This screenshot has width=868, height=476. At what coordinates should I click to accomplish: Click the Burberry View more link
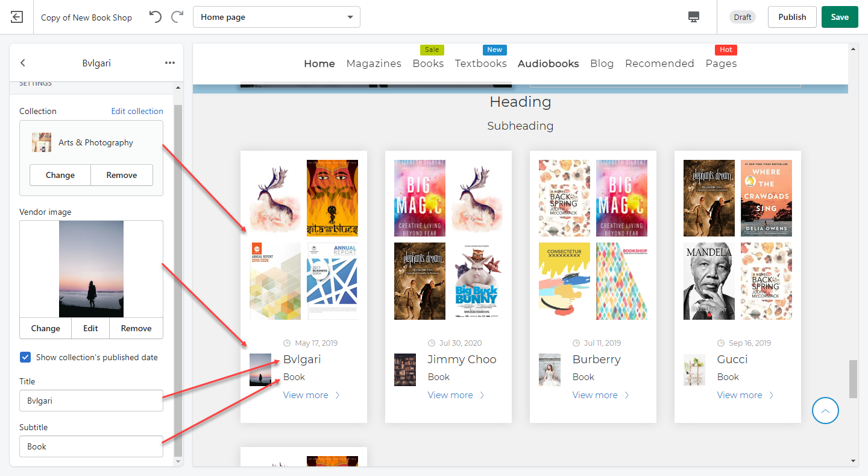(595, 395)
